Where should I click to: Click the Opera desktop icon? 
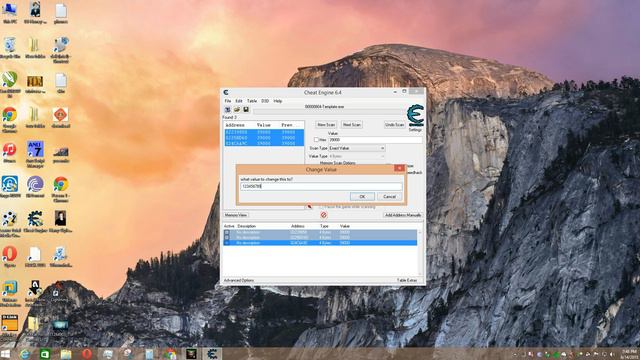pyautogui.click(x=10, y=256)
